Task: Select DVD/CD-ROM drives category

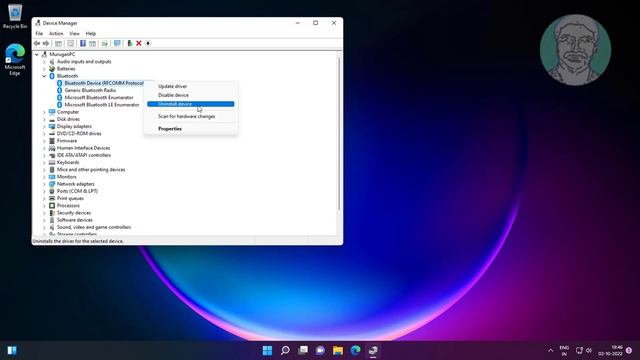Action: 79,133
